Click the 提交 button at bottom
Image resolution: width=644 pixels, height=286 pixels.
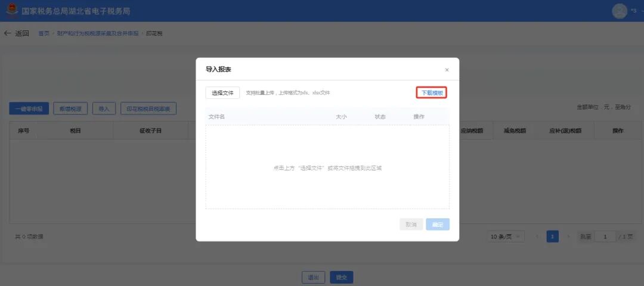[x=341, y=278]
